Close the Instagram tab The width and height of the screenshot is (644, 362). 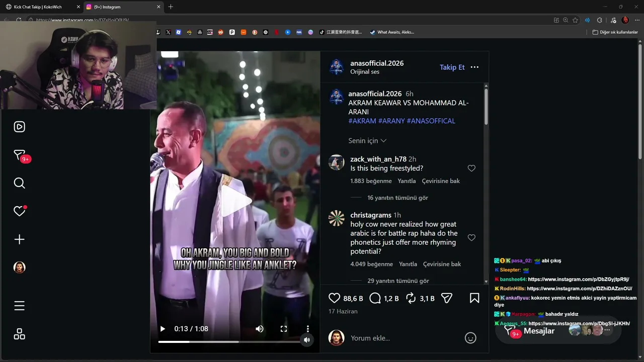click(158, 7)
